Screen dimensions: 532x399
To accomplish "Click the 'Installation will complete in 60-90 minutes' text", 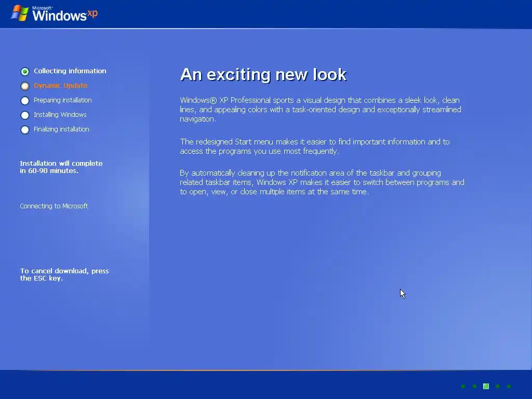I will [61, 167].
